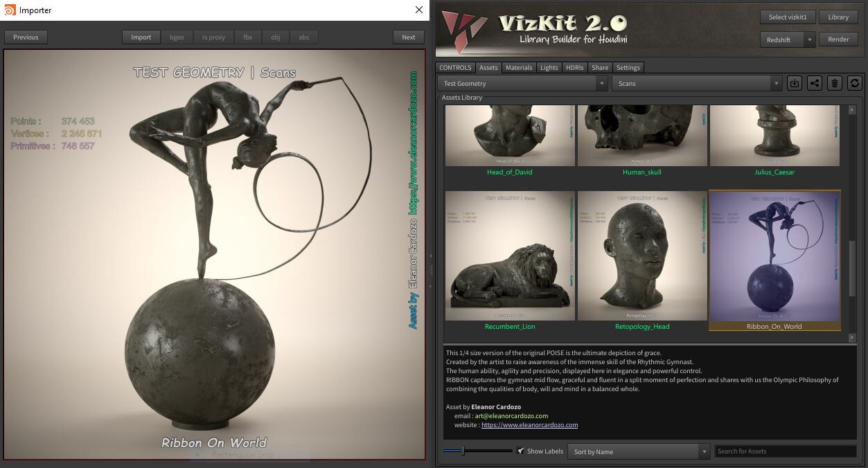The image size is (868, 468).
Task: Click the Houdini logo in Importer title
Action: (9, 10)
